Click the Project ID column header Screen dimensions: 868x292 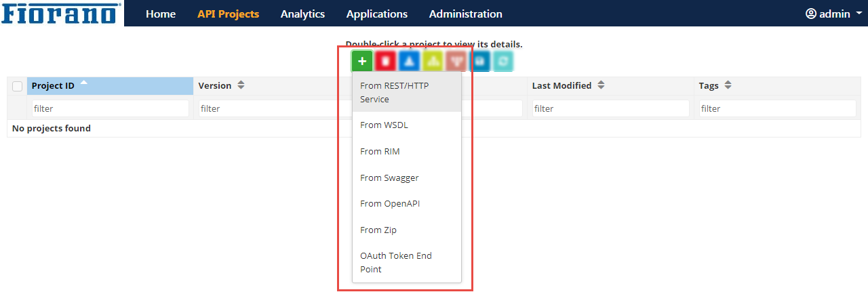point(110,86)
